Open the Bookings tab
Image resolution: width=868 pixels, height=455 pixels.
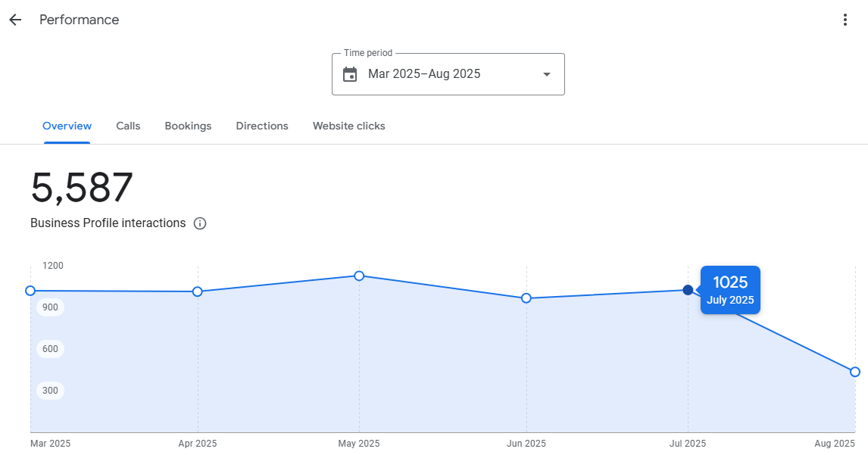coord(188,126)
